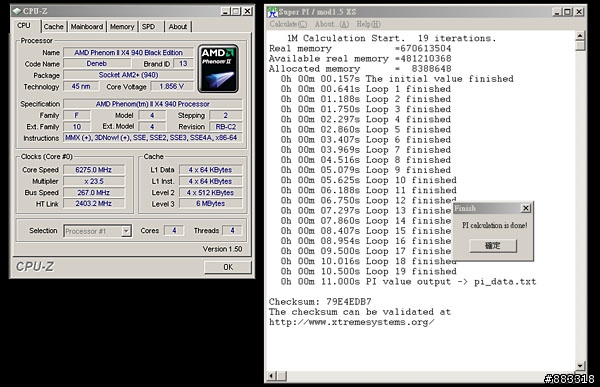
Task: Click the Cores count value
Action: (x=174, y=230)
